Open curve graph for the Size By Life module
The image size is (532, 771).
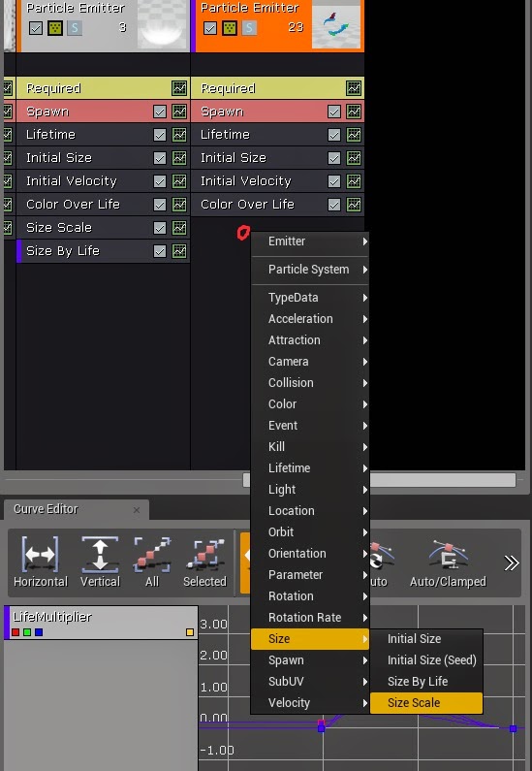pos(179,251)
